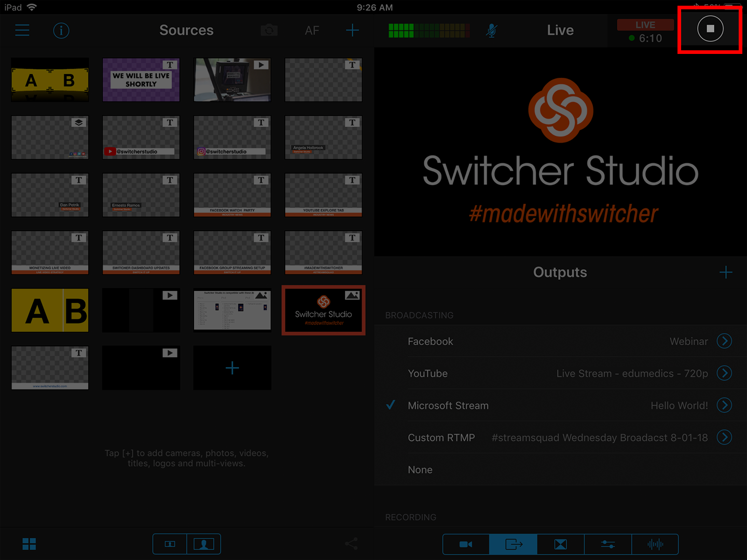747x560 pixels.
Task: Tap the LIVE timer indicator
Action: (x=645, y=32)
